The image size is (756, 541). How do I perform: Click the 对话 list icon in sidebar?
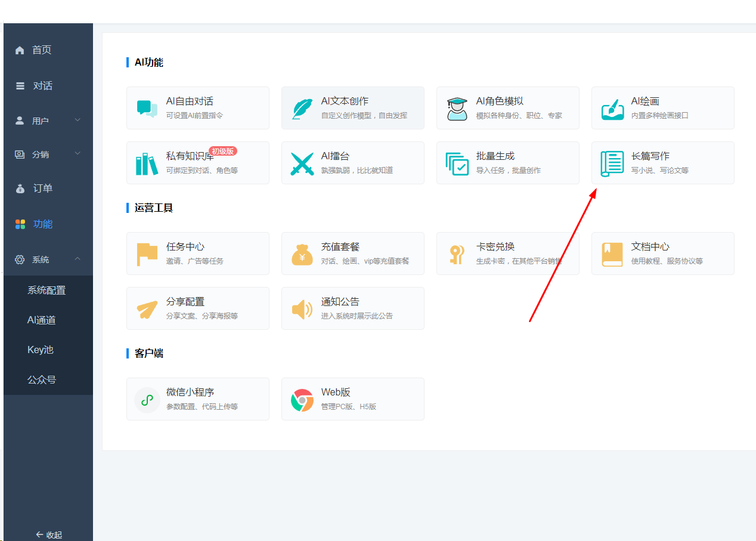(20, 86)
